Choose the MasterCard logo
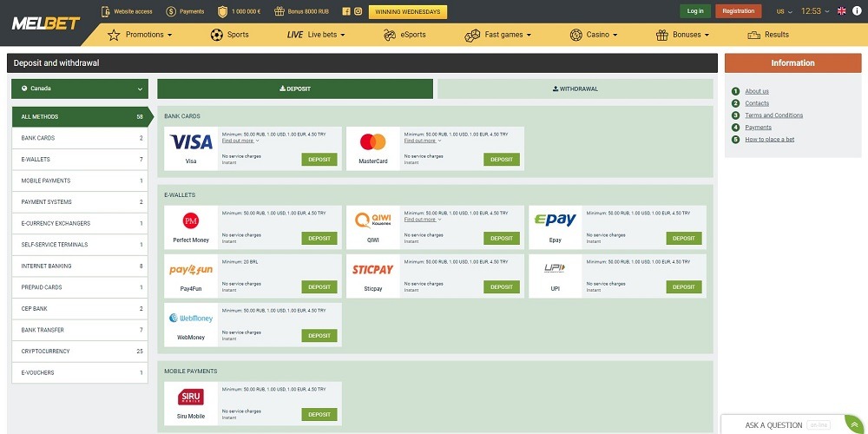Screen dimensions: 868x434 pyautogui.click(x=372, y=141)
